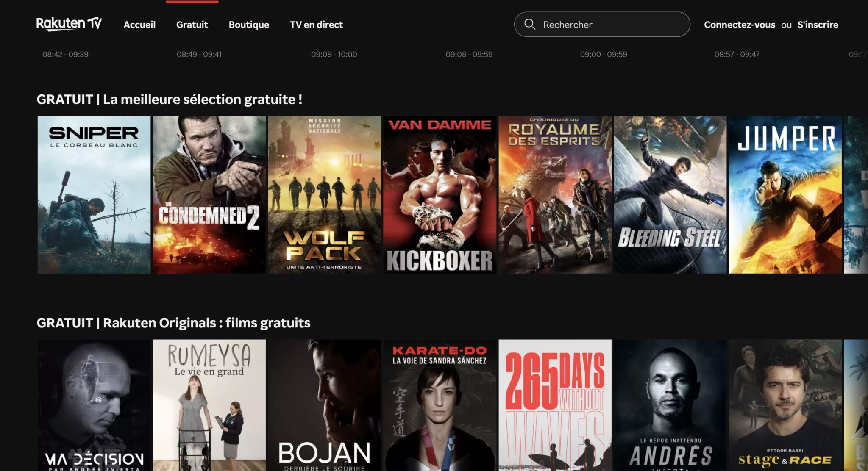Open the Stage & Race poster
This screenshot has height=471, width=868.
pos(785,405)
